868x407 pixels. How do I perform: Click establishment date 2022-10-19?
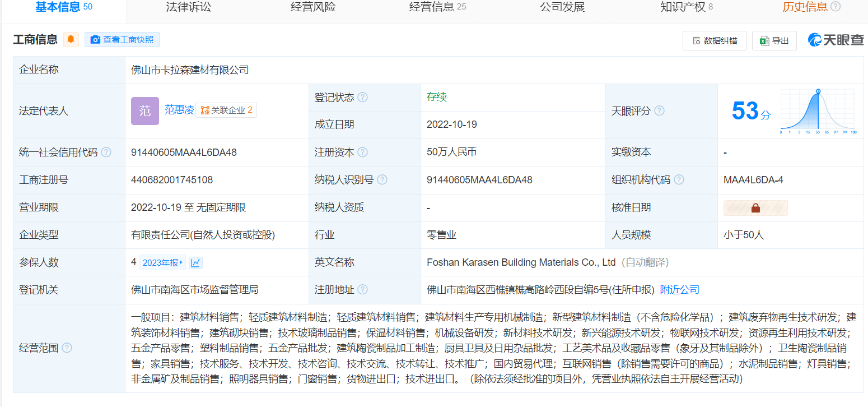pyautogui.click(x=452, y=124)
